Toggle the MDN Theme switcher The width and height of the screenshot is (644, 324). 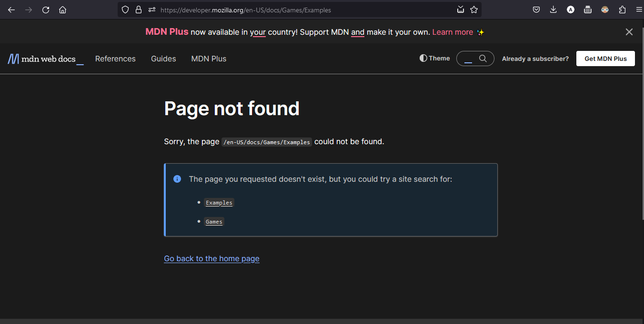(x=434, y=58)
